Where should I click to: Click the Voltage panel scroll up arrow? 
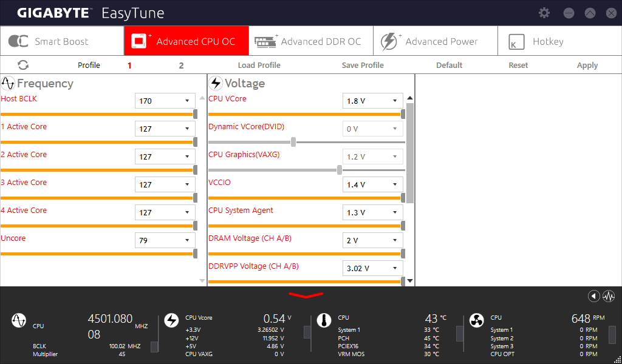coord(410,98)
